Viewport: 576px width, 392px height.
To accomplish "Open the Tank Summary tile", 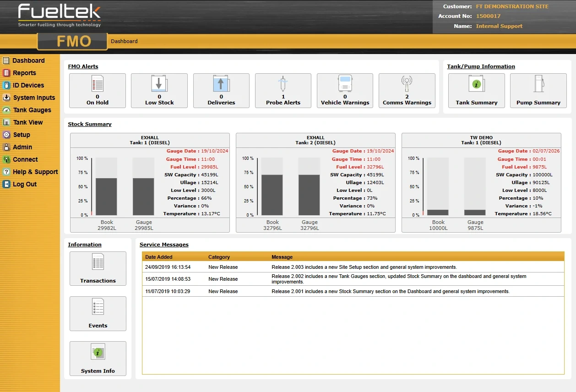I will [x=477, y=91].
